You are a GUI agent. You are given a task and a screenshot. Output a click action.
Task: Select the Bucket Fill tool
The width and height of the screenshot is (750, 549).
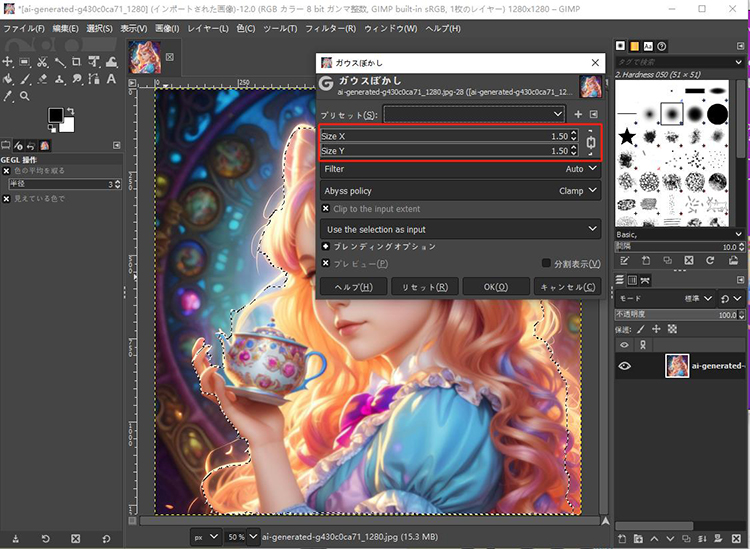click(x=7, y=79)
